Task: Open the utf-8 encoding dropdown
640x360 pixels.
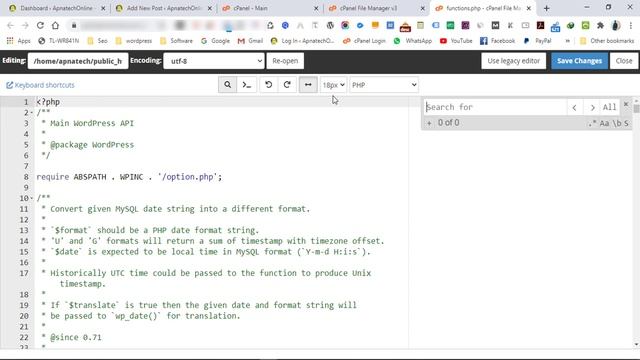Action: coord(214,61)
